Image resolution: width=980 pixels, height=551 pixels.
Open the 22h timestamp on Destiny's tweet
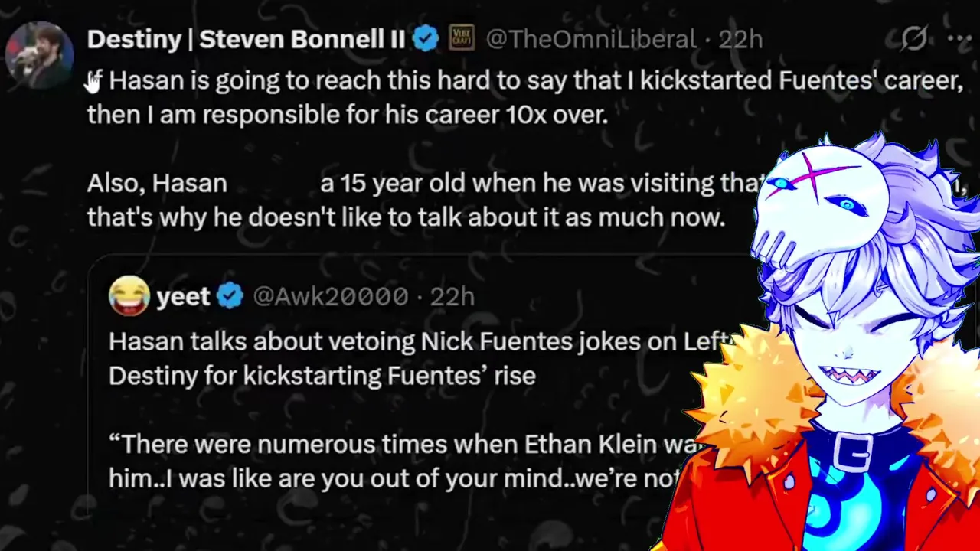tap(740, 39)
